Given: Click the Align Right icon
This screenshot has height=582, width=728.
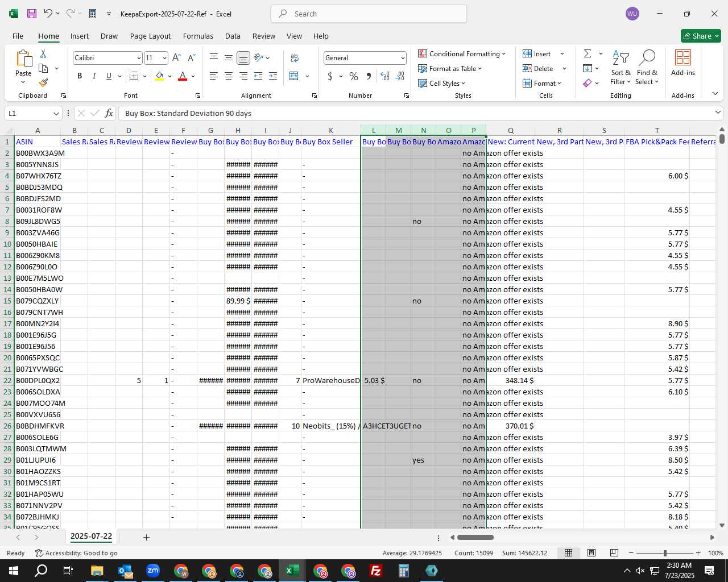Looking at the screenshot, I should 243,76.
